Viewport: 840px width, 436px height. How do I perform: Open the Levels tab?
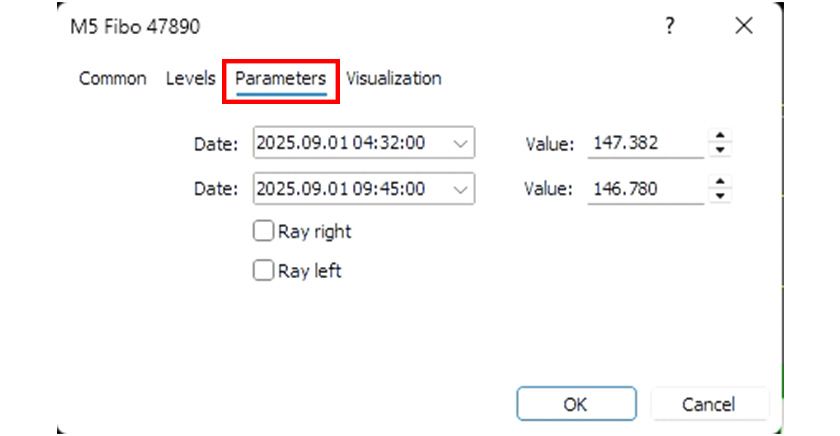coord(190,78)
